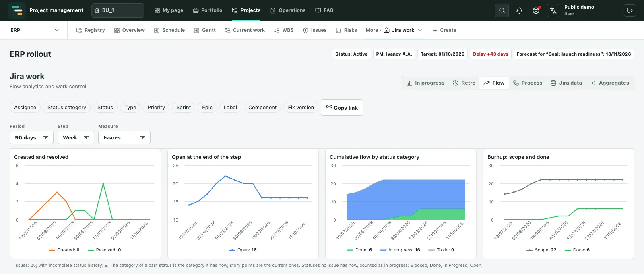Open the WBS tab
644x274 pixels.
[284, 30]
